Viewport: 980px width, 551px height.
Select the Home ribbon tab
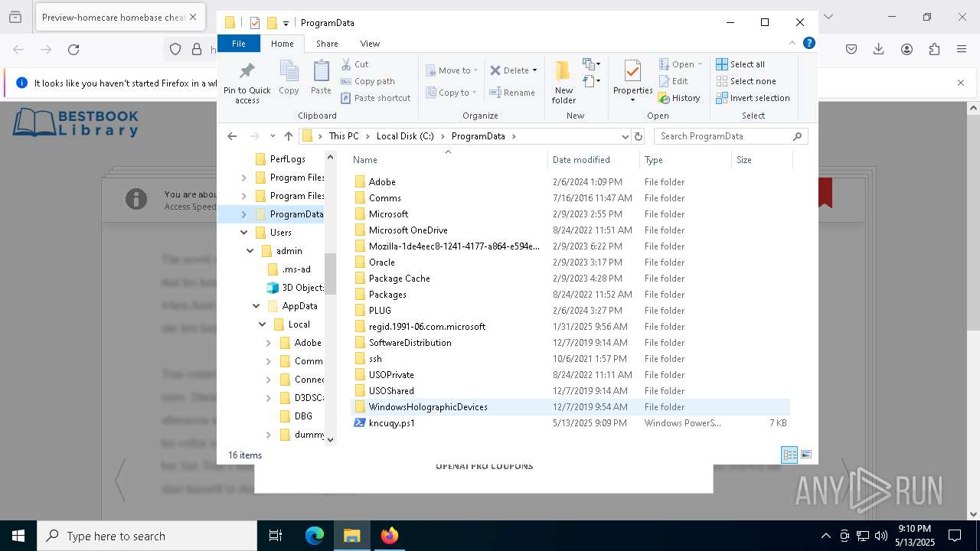tap(283, 44)
